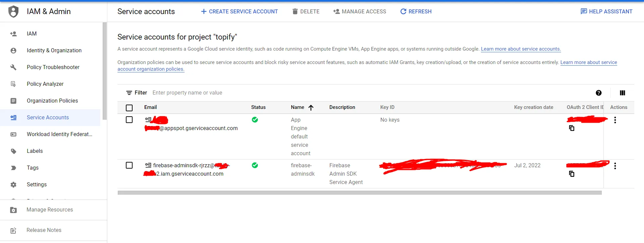Click Manage Access button

coord(359,11)
